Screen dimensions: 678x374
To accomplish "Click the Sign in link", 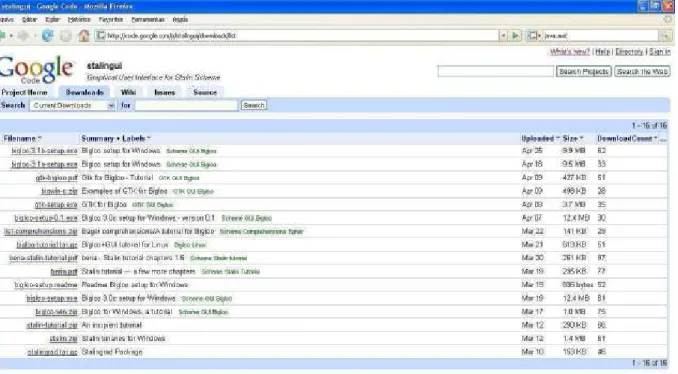I will pyautogui.click(x=660, y=51).
